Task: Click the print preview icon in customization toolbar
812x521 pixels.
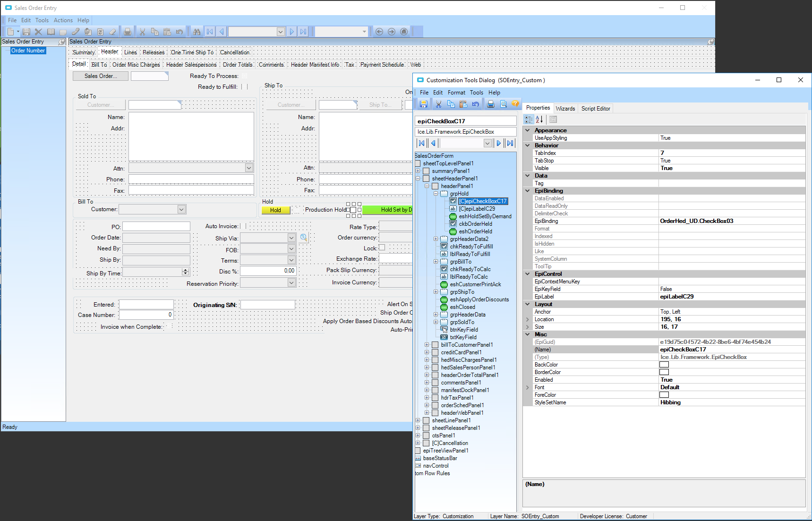Action: [x=504, y=104]
